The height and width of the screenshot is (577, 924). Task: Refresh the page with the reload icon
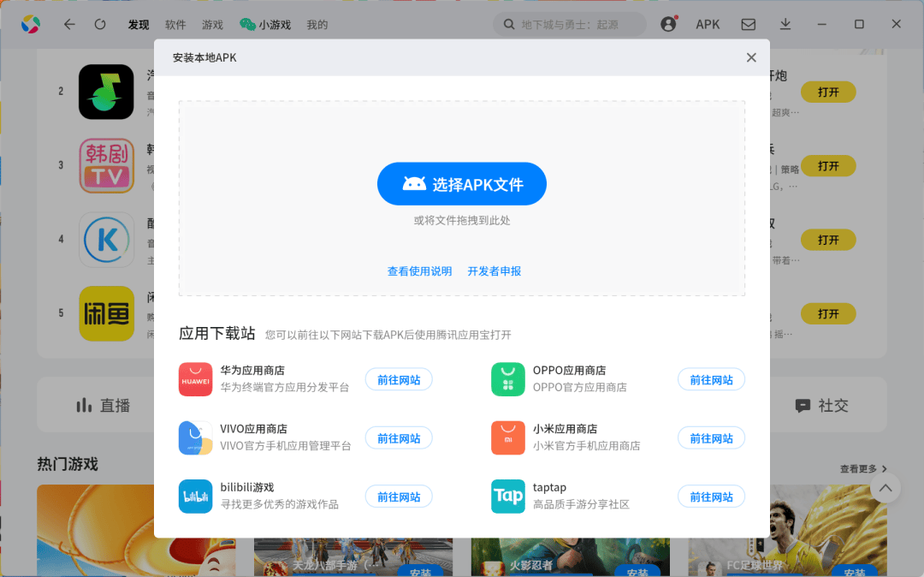(100, 24)
